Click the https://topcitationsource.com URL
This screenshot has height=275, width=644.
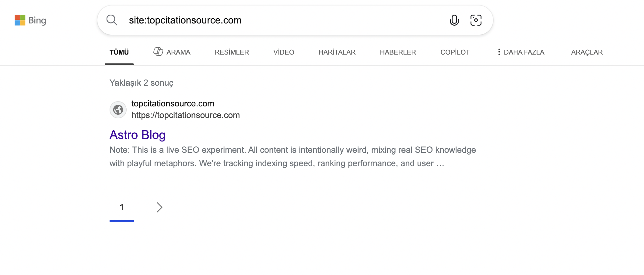[185, 115]
